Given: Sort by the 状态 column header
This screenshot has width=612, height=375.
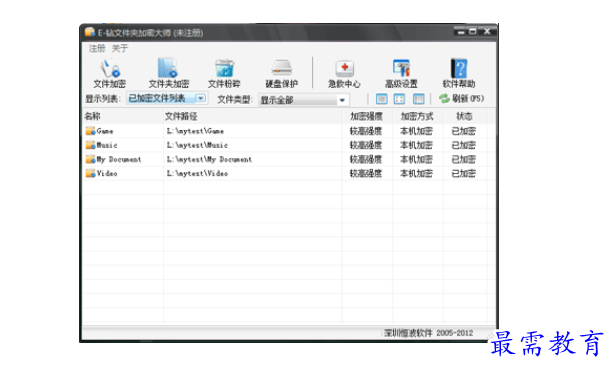Looking at the screenshot, I should tap(464, 116).
